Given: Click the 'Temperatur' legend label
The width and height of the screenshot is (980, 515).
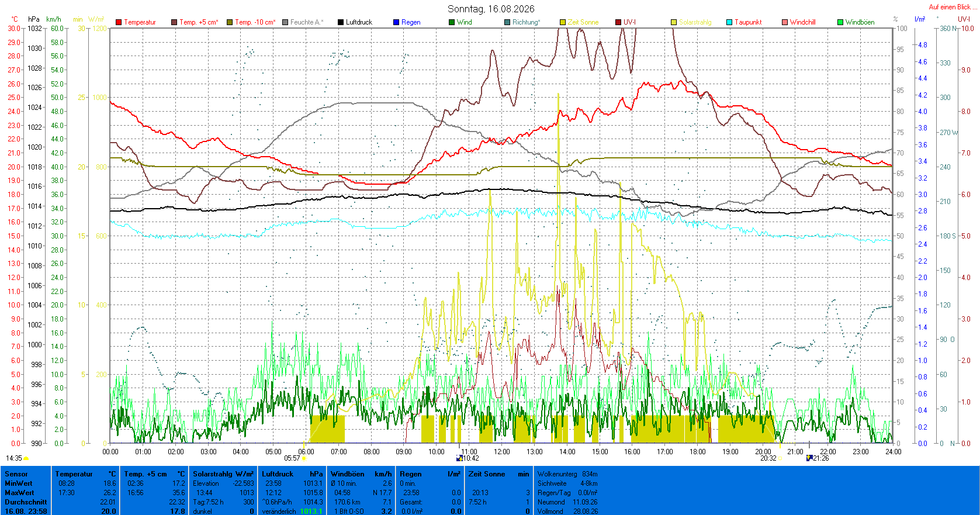Looking at the screenshot, I should [140, 22].
